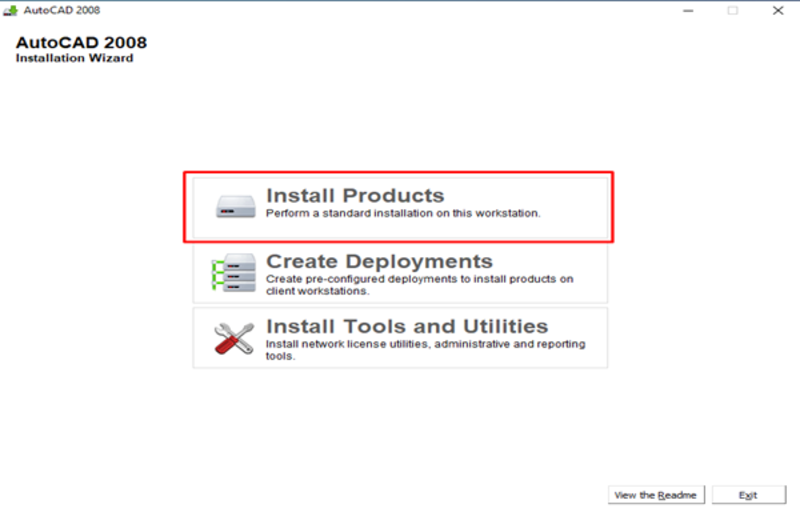Screen dimensions: 800x516
Task: Close the AutoCAD 2008 installer window
Action: pos(778,10)
